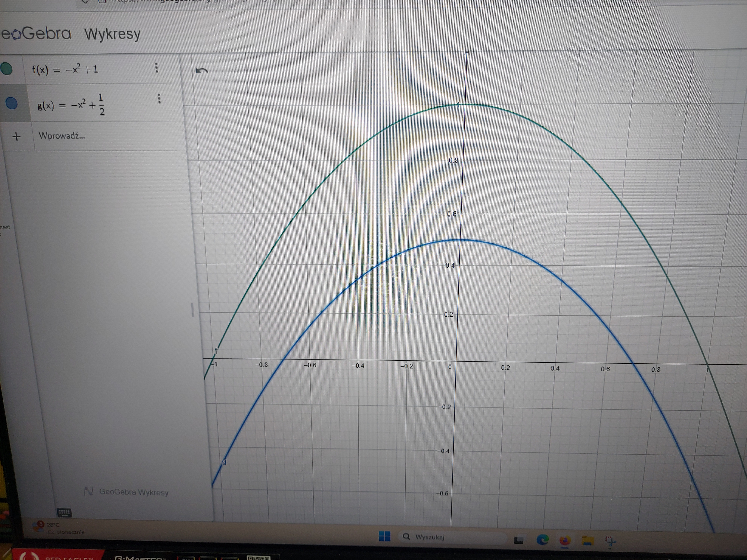Screen dimensions: 747x560
Task: Toggle visibility of function f(x) green circle
Action: click(6, 69)
